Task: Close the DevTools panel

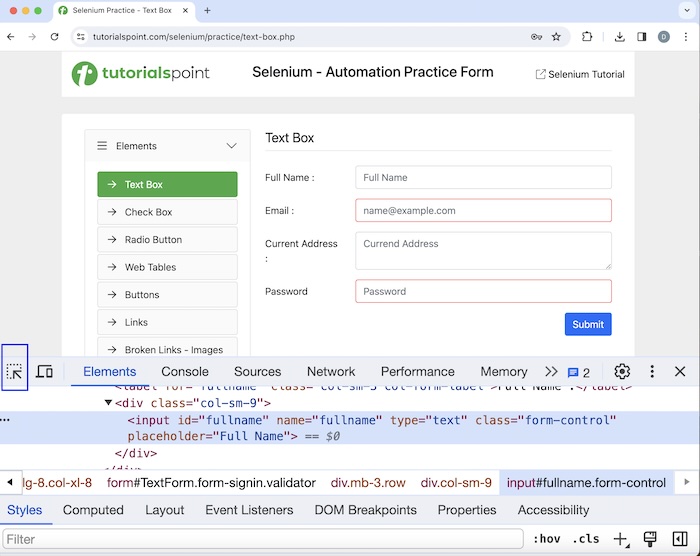Action: [x=680, y=371]
